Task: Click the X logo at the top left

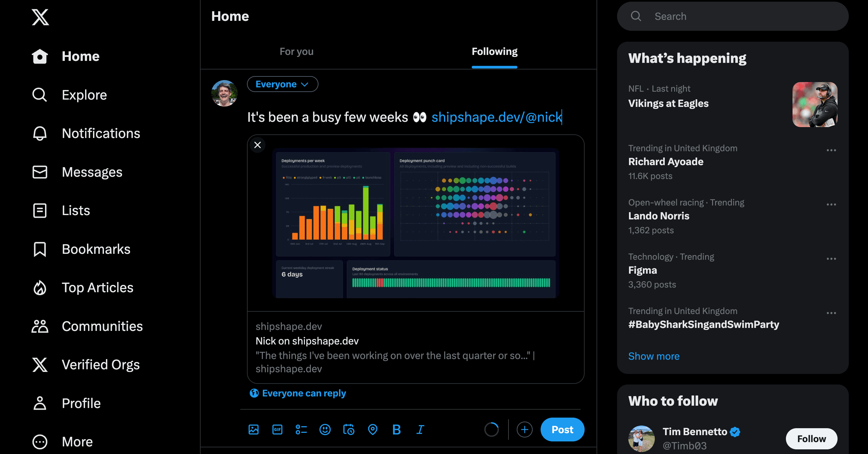Action: [40, 17]
